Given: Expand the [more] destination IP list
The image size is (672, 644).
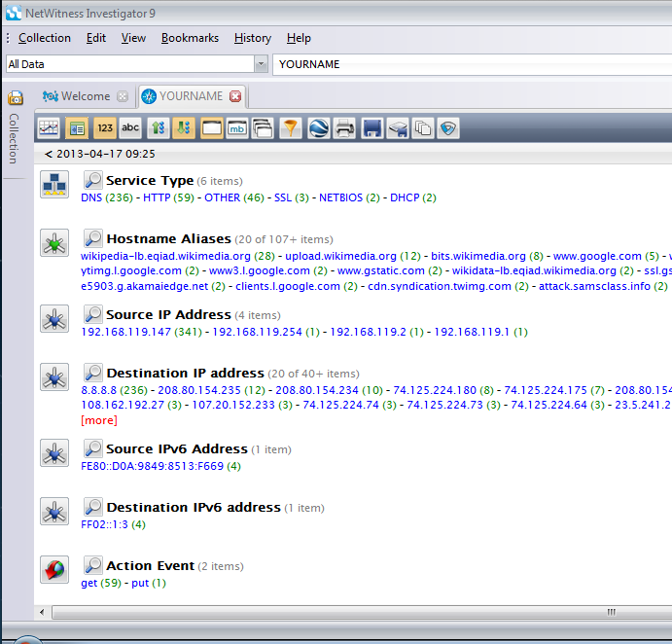Looking at the screenshot, I should coord(98,420).
